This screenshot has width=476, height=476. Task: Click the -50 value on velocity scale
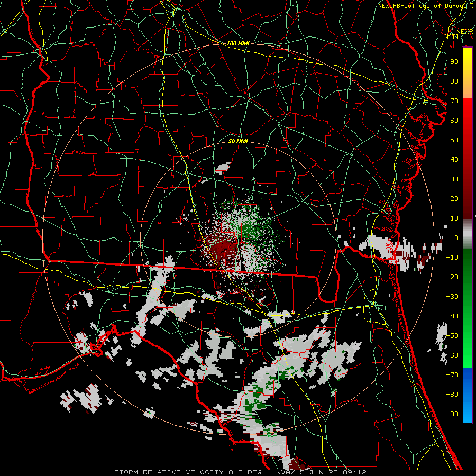click(452, 336)
